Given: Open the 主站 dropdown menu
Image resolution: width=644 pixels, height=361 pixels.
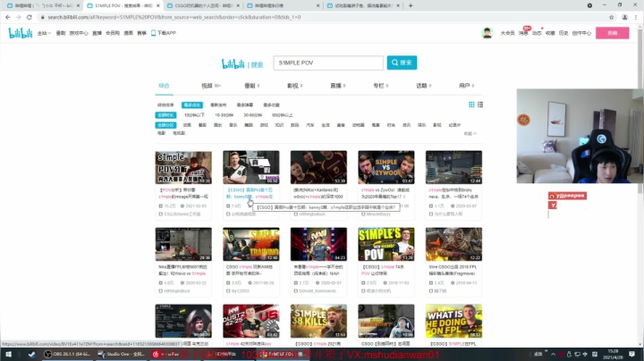Looking at the screenshot, I should (44, 33).
